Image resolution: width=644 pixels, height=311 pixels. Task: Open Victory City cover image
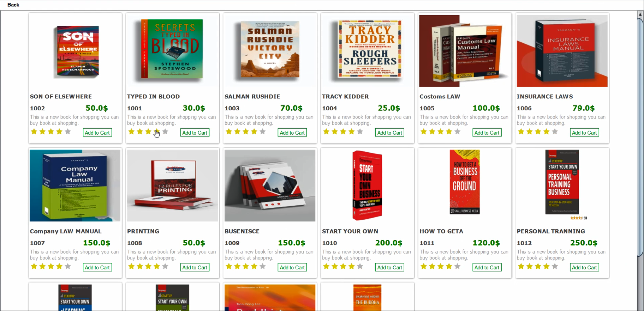(x=270, y=51)
